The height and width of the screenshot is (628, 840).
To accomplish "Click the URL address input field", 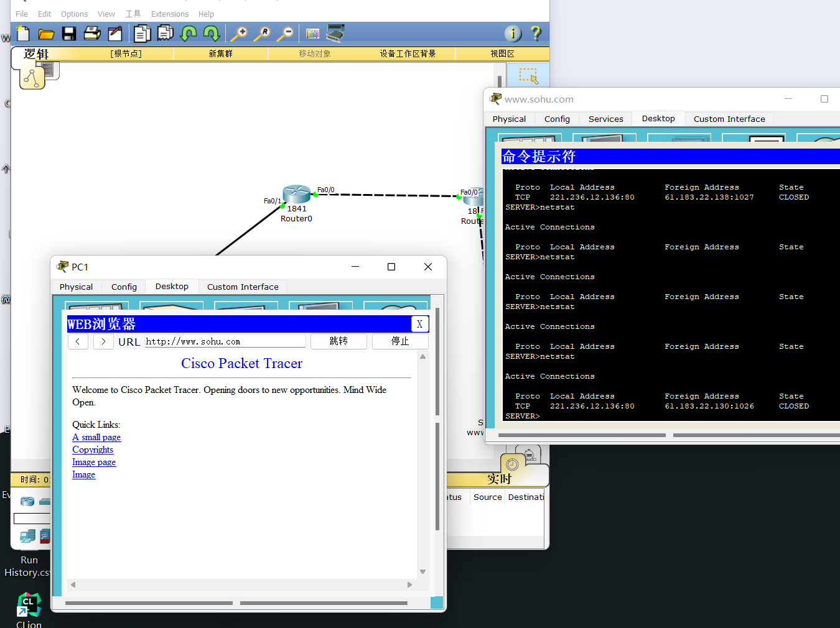I will coord(225,341).
